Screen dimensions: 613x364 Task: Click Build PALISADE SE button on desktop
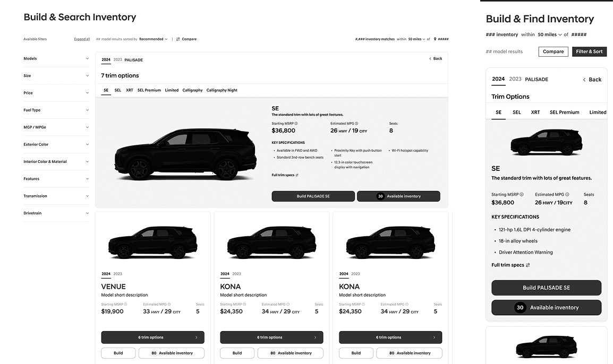point(313,196)
